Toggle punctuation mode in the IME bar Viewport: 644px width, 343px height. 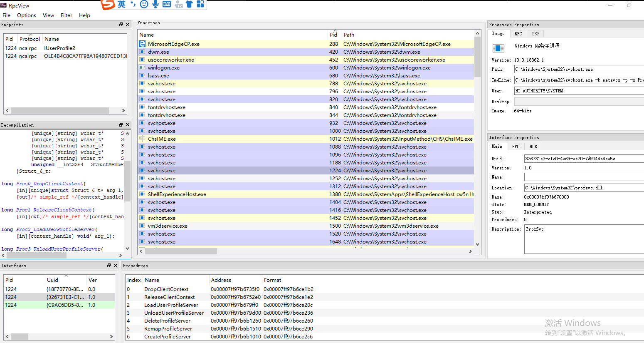[x=133, y=4]
